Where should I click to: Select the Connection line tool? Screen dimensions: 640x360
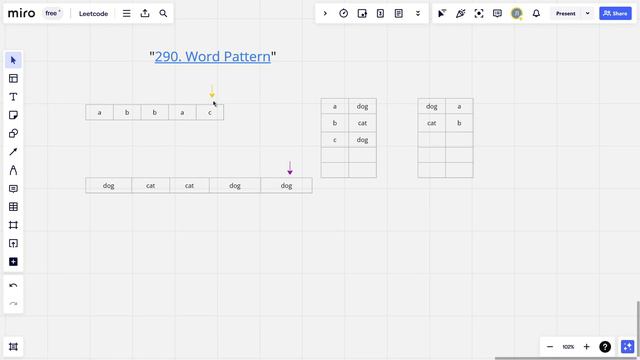point(13,152)
